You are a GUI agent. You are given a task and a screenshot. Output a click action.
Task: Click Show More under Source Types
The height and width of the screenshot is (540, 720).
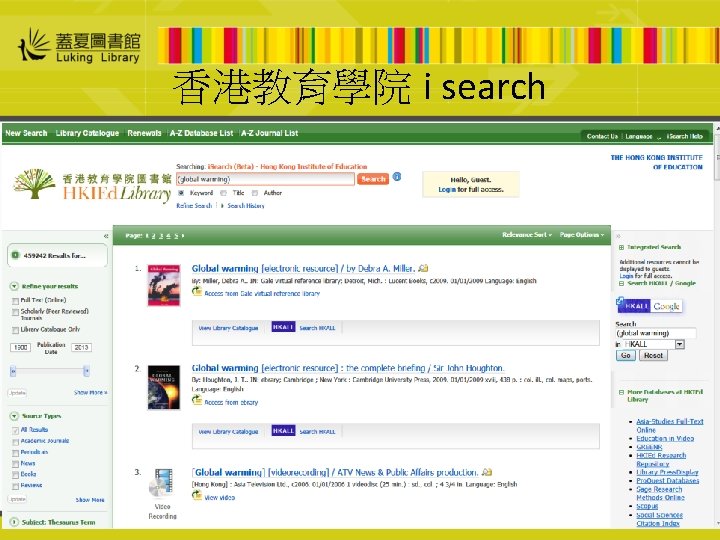90,500
